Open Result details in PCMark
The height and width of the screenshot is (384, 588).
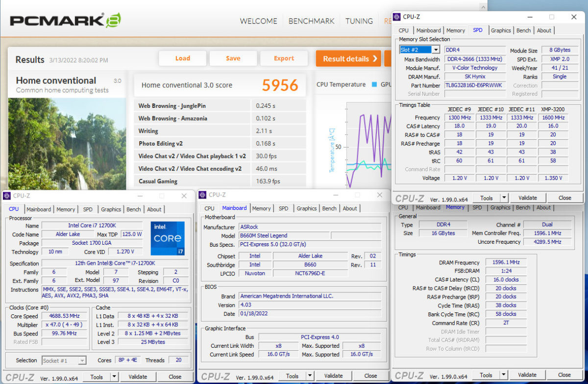(x=348, y=59)
